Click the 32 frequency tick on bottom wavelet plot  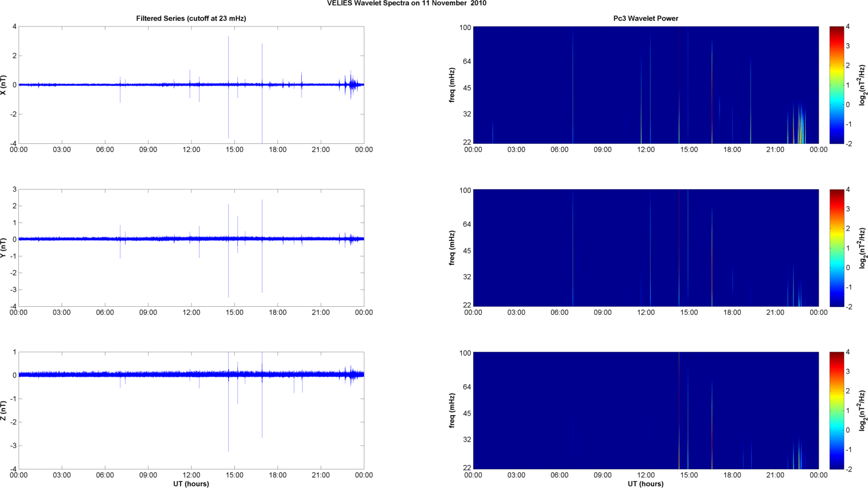(467, 439)
